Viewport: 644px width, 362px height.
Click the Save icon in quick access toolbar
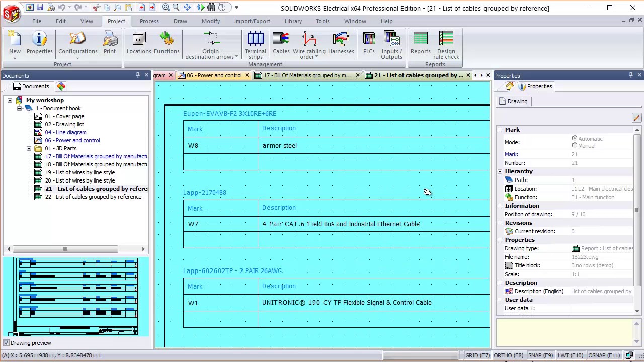(x=40, y=8)
